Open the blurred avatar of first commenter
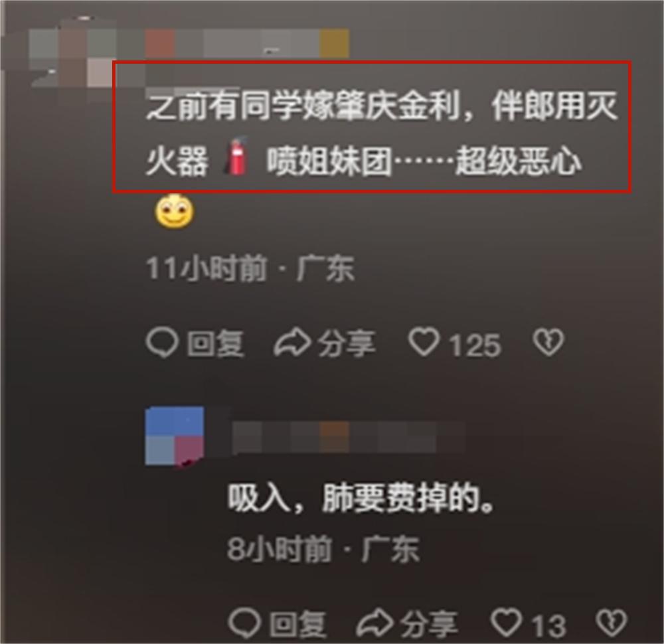Viewport: 664px width, 644px height. (x=72, y=53)
